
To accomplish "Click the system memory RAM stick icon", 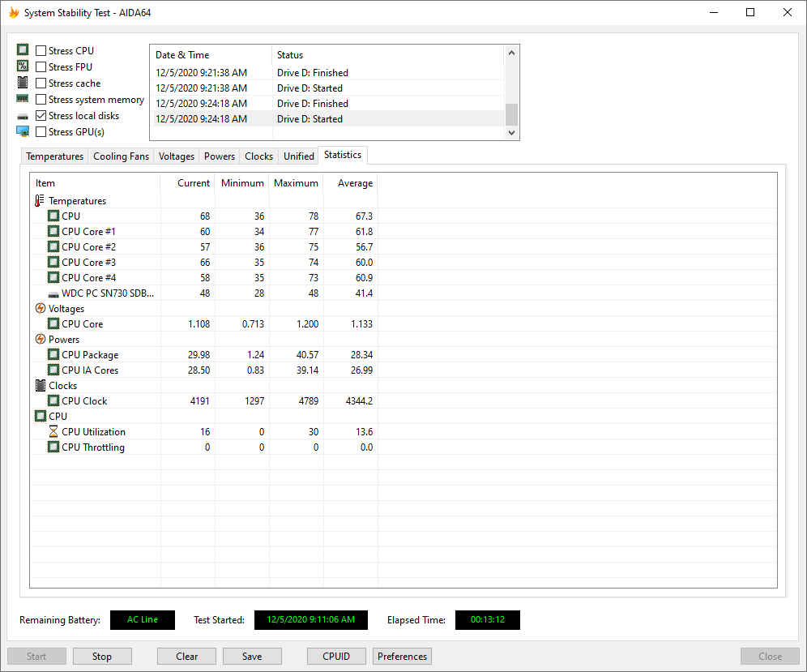I will (x=23, y=98).
